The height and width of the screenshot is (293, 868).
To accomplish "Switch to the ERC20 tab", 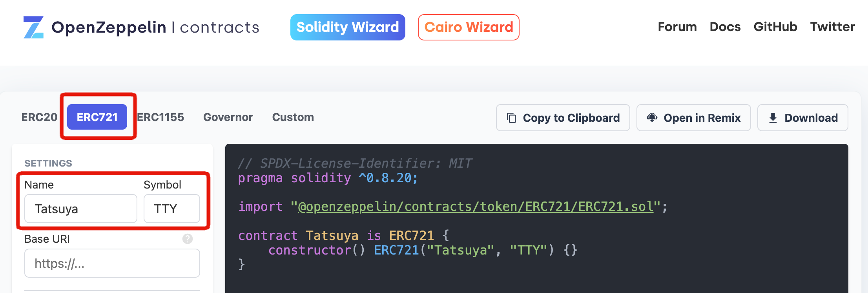I will 39,117.
